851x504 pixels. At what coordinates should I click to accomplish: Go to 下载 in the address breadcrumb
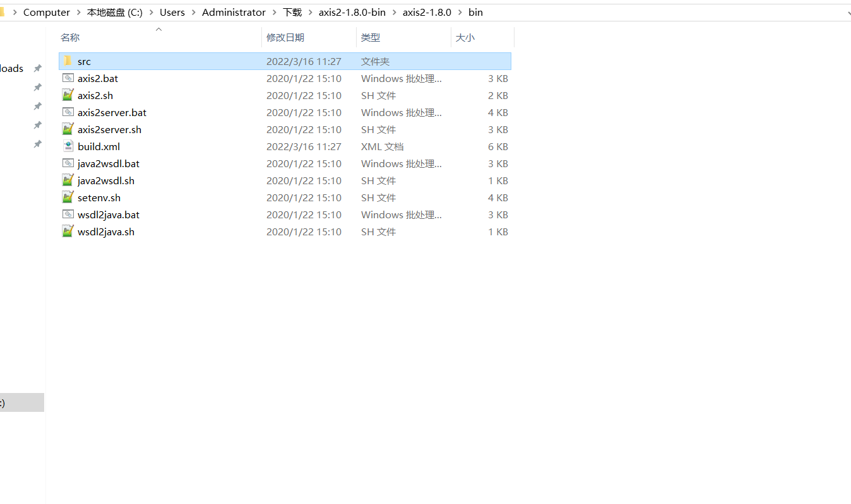(292, 12)
